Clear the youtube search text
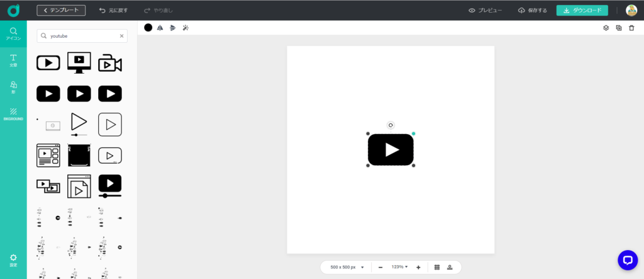644x279 pixels. coord(121,36)
